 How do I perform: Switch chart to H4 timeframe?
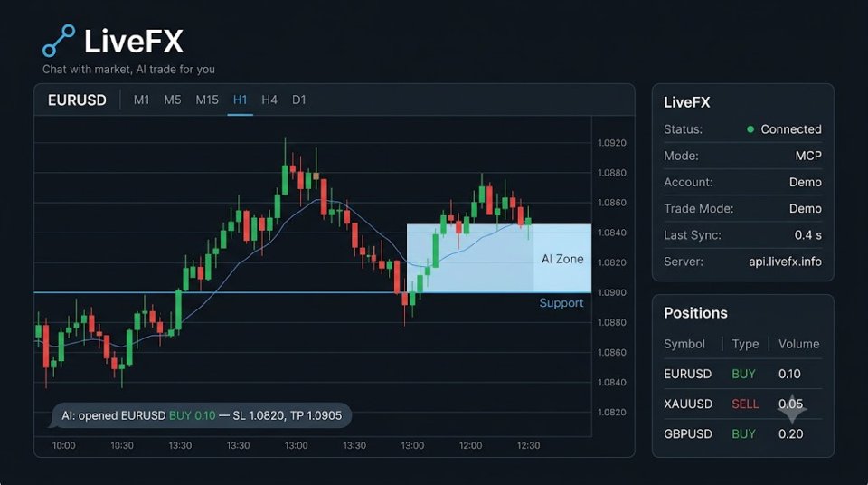(x=269, y=100)
